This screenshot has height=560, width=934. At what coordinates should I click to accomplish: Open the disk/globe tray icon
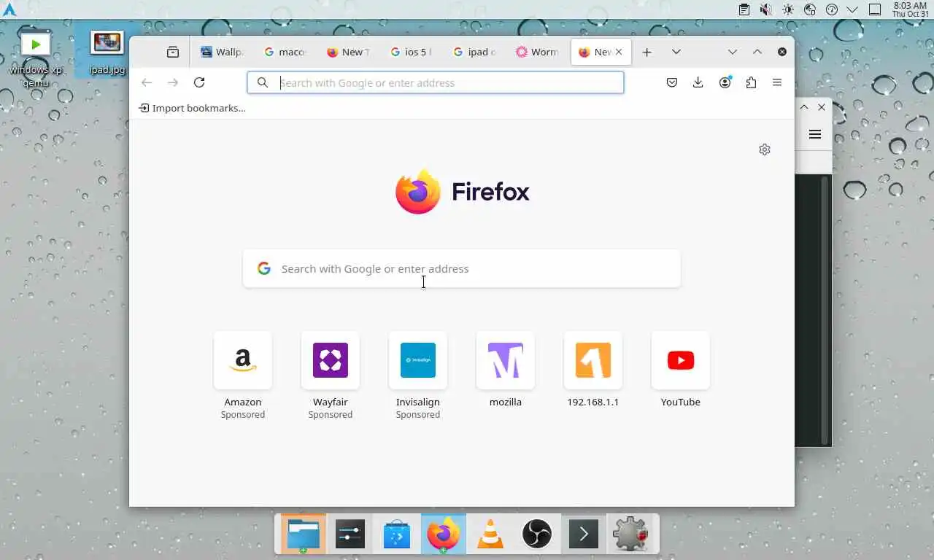[809, 9]
